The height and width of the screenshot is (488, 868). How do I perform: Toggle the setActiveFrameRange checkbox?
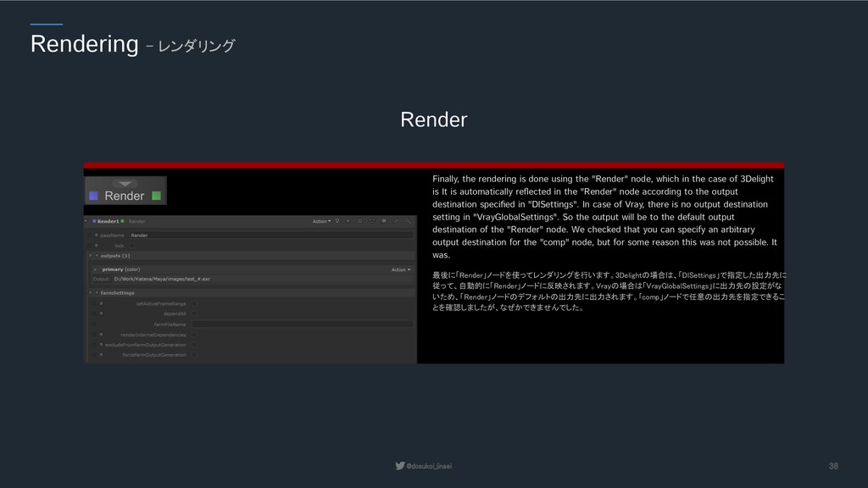click(194, 304)
